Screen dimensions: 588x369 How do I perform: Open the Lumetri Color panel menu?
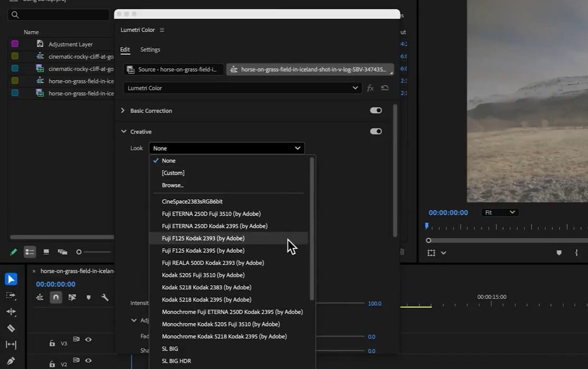[162, 30]
